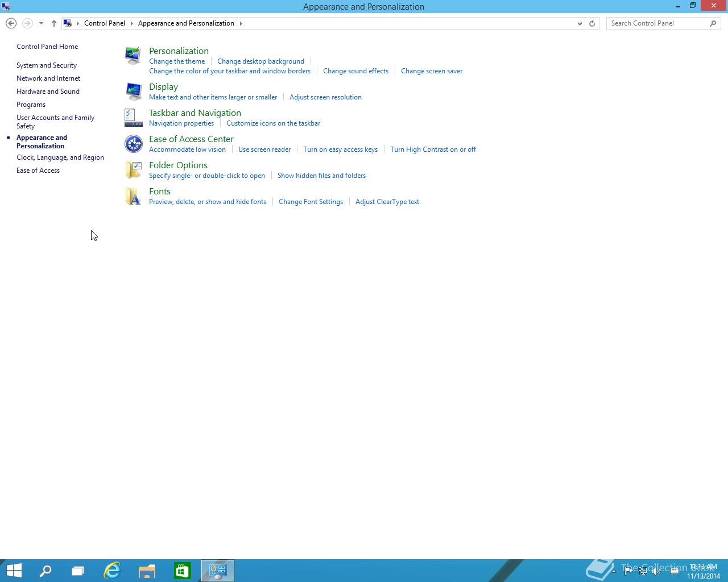This screenshot has width=728, height=582.
Task: Click Control Panel breadcrumb
Action: pyautogui.click(x=105, y=23)
